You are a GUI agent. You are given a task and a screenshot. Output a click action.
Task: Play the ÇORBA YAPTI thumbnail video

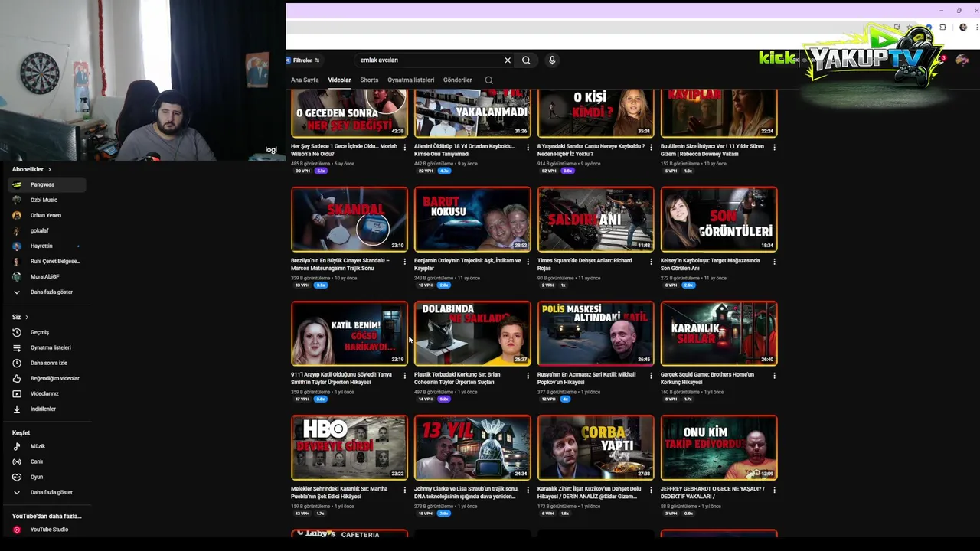pyautogui.click(x=596, y=448)
